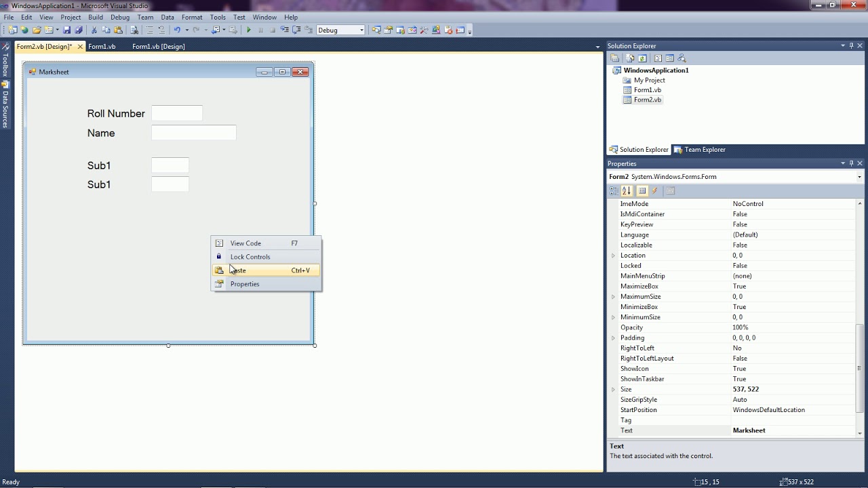Open the Data Sources side tab
The height and width of the screenshot is (488, 868).
5,105
